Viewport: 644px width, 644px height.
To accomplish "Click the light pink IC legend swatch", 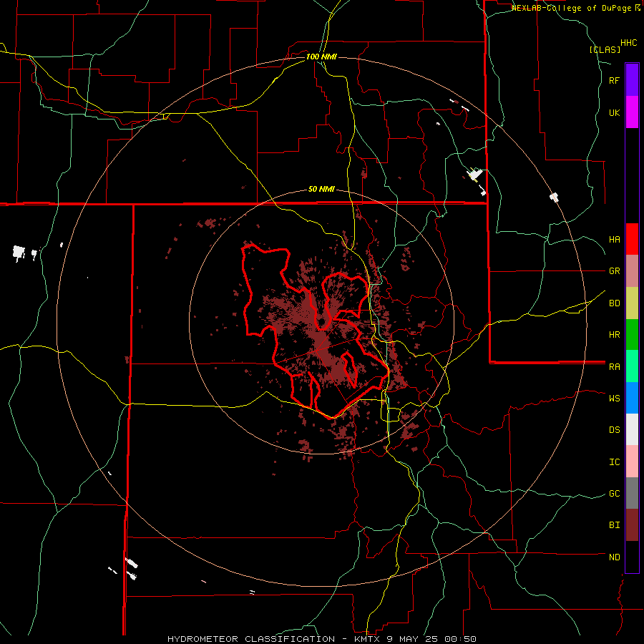I will pyautogui.click(x=632, y=462).
